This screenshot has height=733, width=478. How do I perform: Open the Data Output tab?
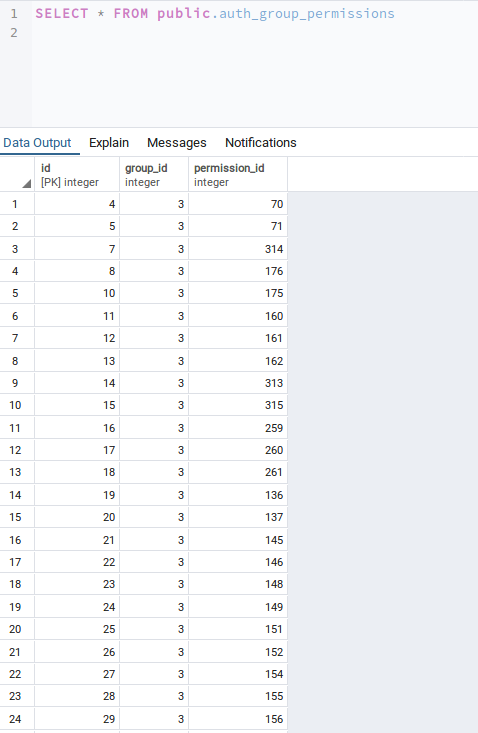(x=37, y=143)
